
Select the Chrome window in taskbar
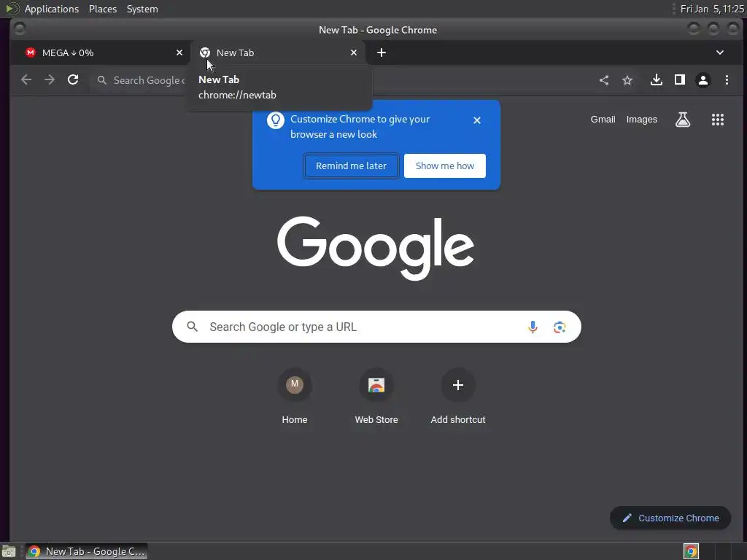pyautogui.click(x=87, y=551)
